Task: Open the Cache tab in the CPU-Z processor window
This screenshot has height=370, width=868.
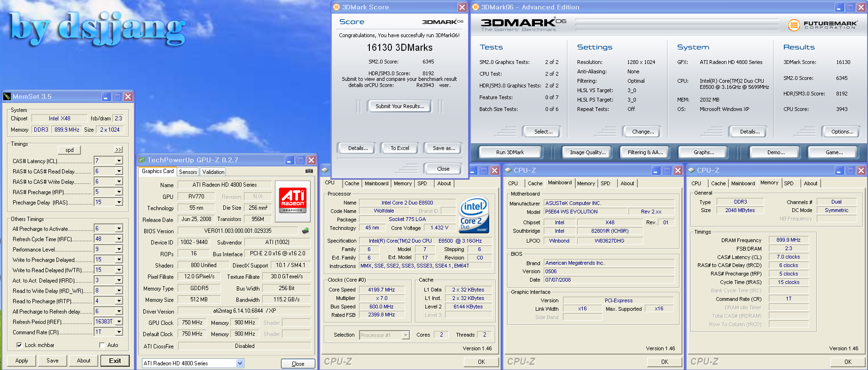Action: (352, 183)
